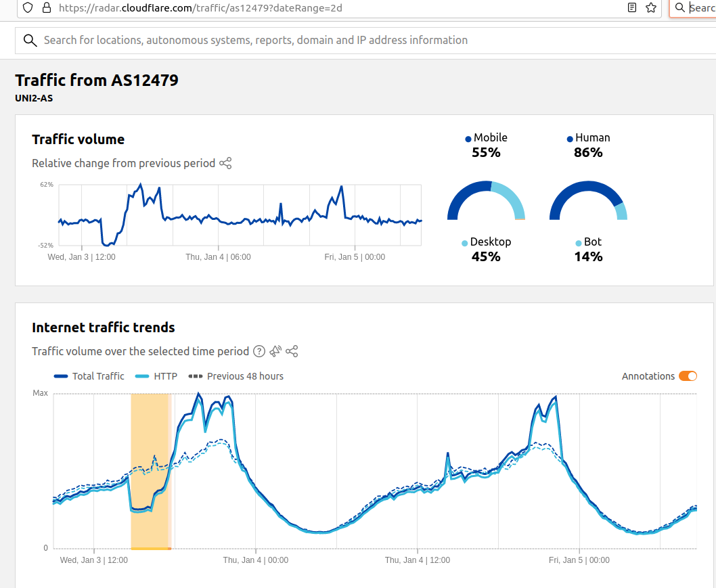716x588 pixels.
Task: Click 'Thu, Jan 4 | 00:00' axis label
Action: pos(256,560)
